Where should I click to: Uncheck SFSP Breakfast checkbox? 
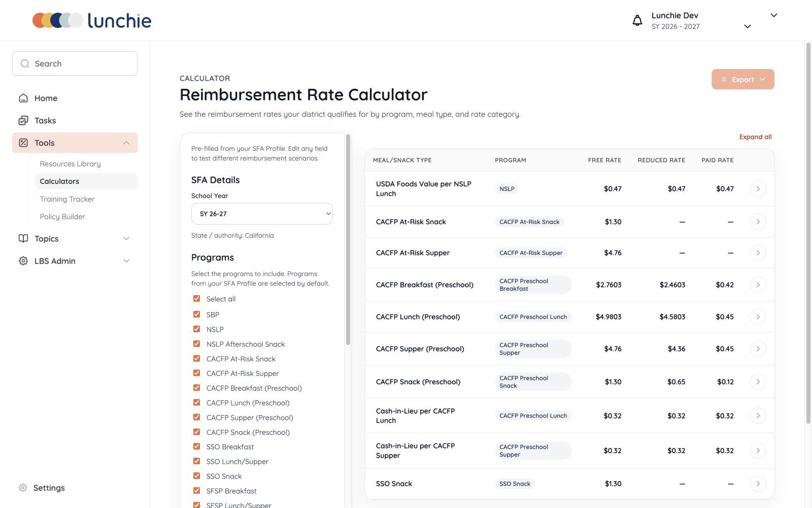click(196, 491)
